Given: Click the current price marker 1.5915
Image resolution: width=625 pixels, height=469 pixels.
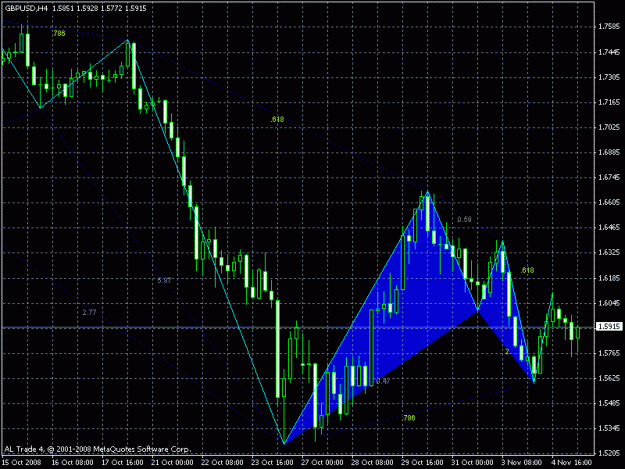Looking at the screenshot, I should click(x=609, y=327).
